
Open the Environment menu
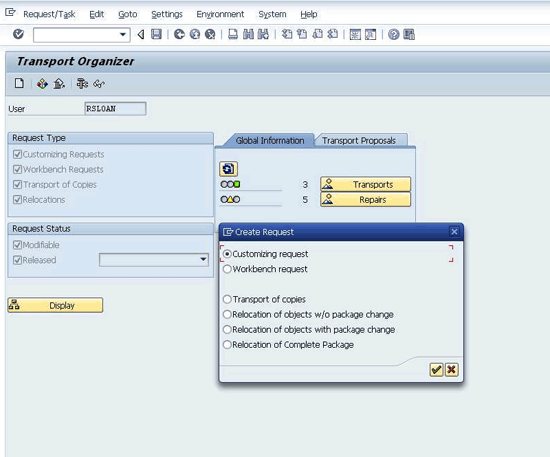[x=220, y=14]
